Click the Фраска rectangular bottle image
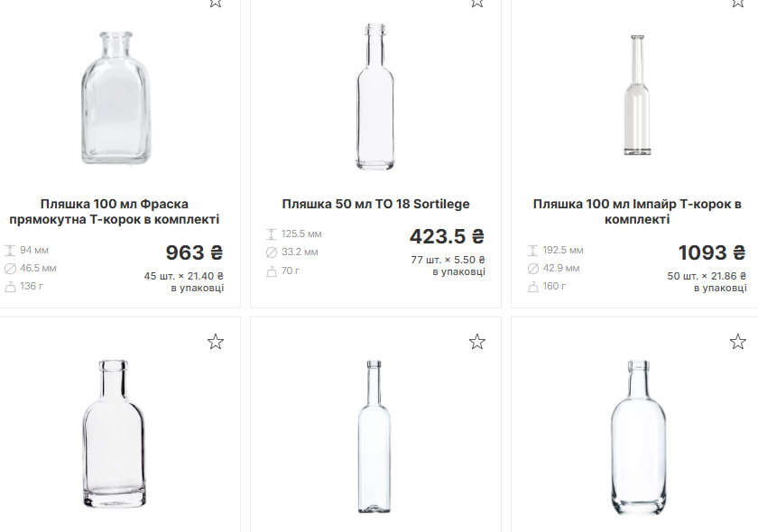This screenshot has width=758, height=532. pos(115,97)
